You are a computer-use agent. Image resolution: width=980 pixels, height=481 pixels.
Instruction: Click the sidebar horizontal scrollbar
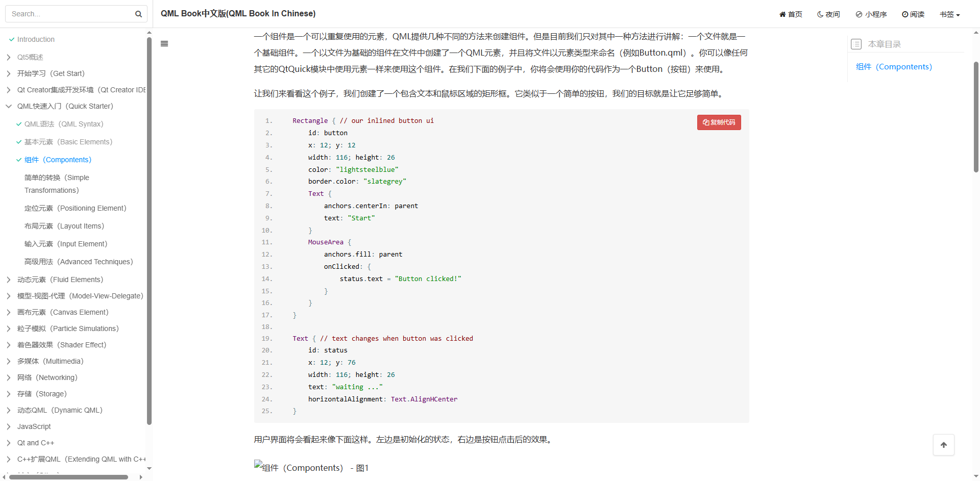68,477
